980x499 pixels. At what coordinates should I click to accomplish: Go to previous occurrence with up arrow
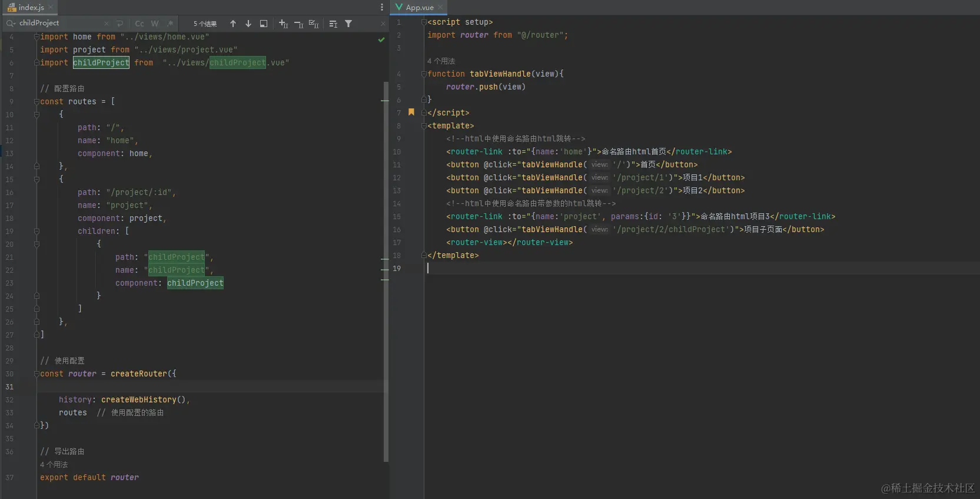click(x=233, y=24)
